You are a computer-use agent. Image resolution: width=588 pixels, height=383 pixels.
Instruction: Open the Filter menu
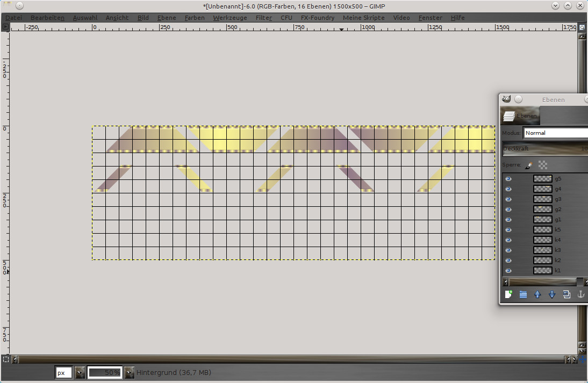pos(263,18)
